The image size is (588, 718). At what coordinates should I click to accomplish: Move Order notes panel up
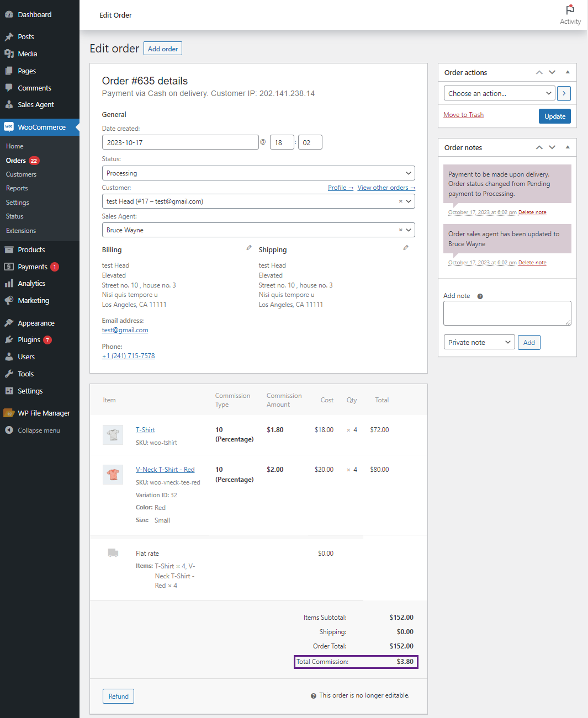(539, 147)
